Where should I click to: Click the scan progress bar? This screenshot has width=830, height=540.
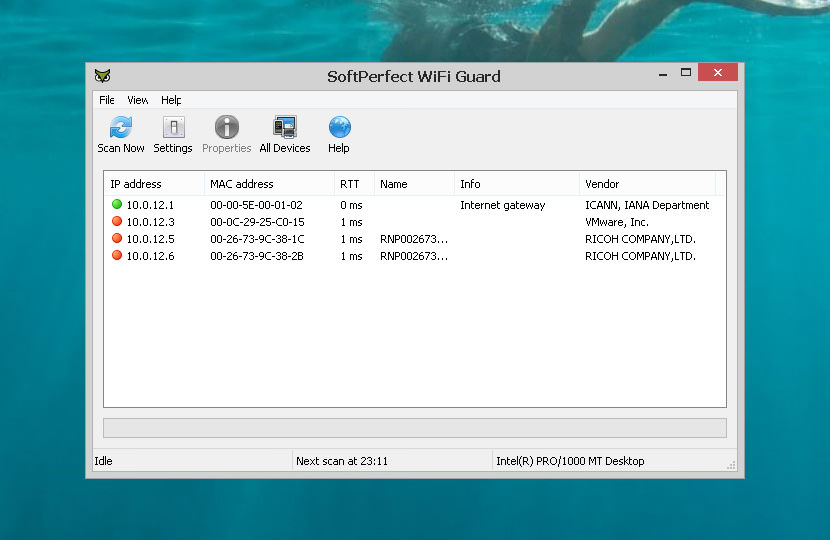[x=414, y=428]
